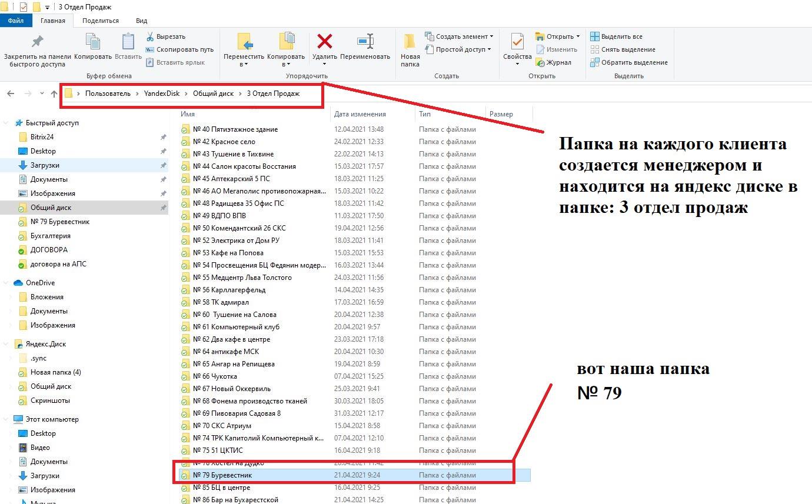Viewport: 812px width, 504px height.
Task: Select Яндекс.Диск in navigation pane
Action: (x=45, y=344)
